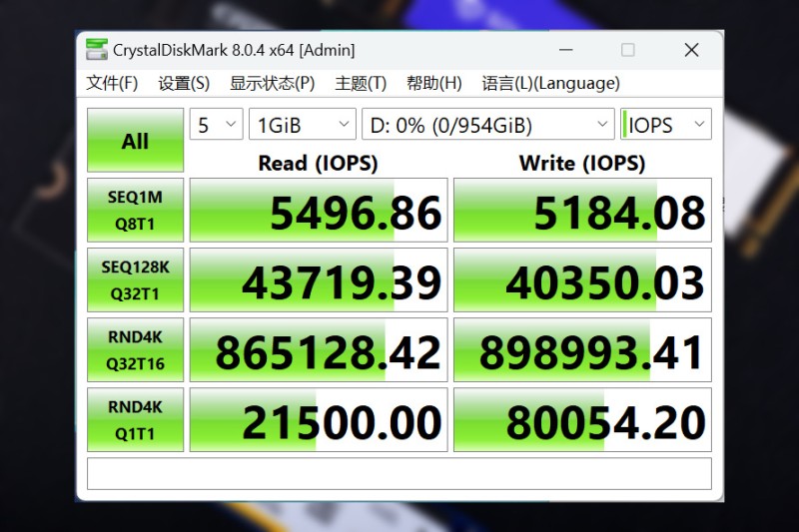Click the CrystalDiskMark app icon in title bar
This screenshot has width=799, height=532.
tap(97, 49)
